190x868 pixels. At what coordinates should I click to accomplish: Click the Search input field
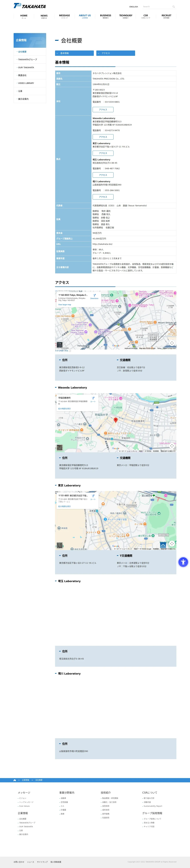[157, 7]
